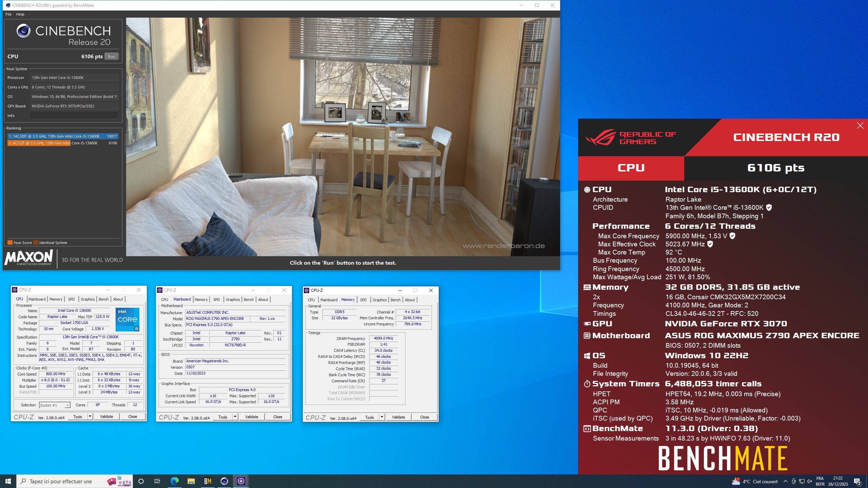The height and width of the screenshot is (488, 868).
Task: Click Validate in the CPU-Z Mainboard window
Action: coord(252,417)
